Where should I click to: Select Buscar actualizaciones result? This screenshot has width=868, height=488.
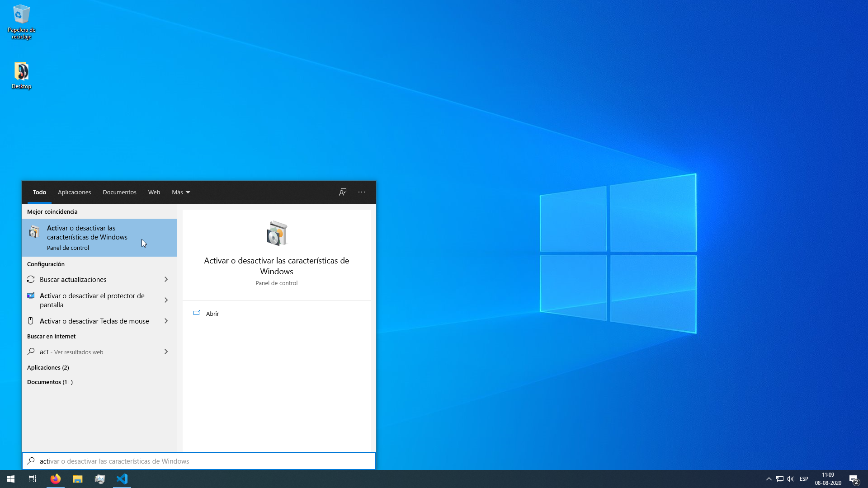[99, 279]
